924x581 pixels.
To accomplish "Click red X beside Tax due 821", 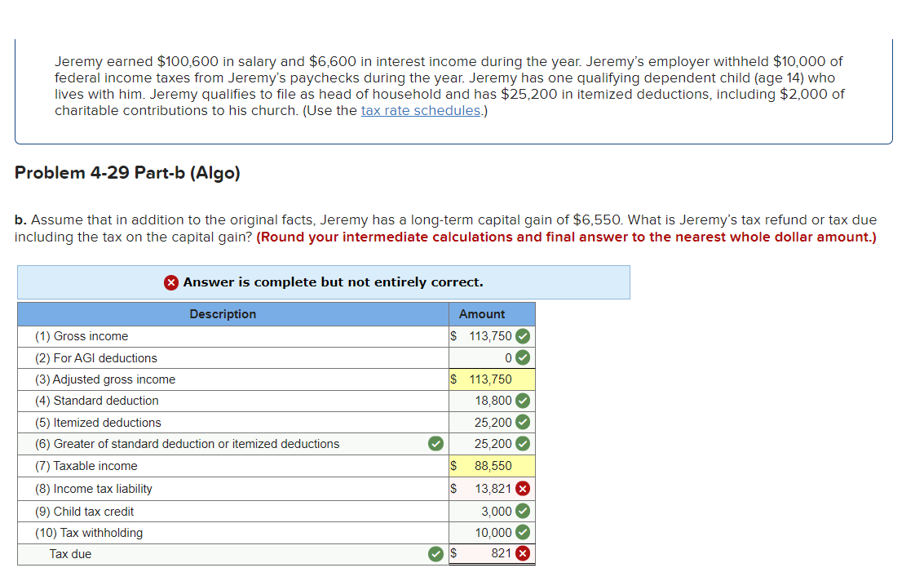I will [523, 553].
